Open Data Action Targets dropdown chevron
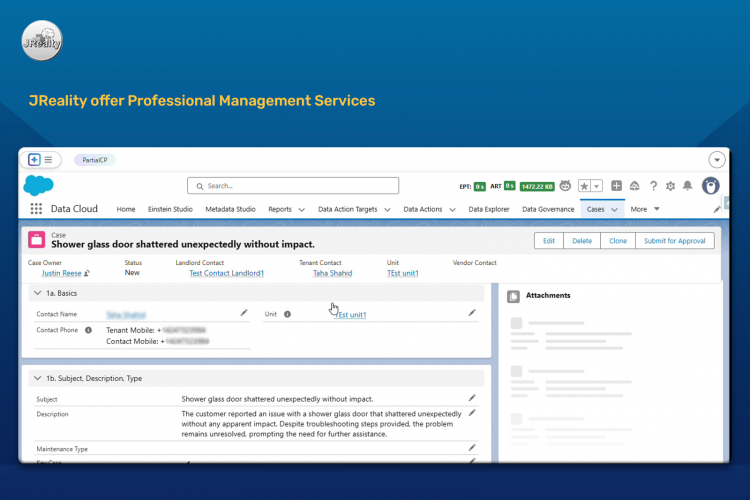This screenshot has height=500, width=750. click(x=387, y=210)
